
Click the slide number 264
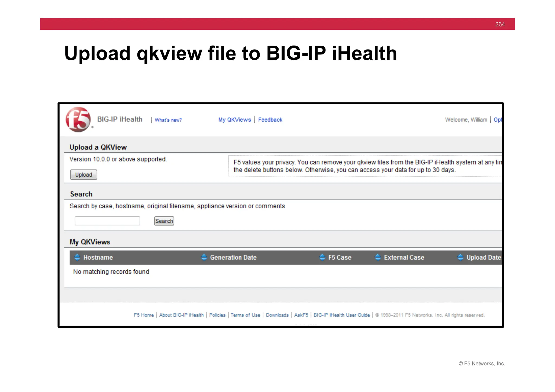pos(500,24)
